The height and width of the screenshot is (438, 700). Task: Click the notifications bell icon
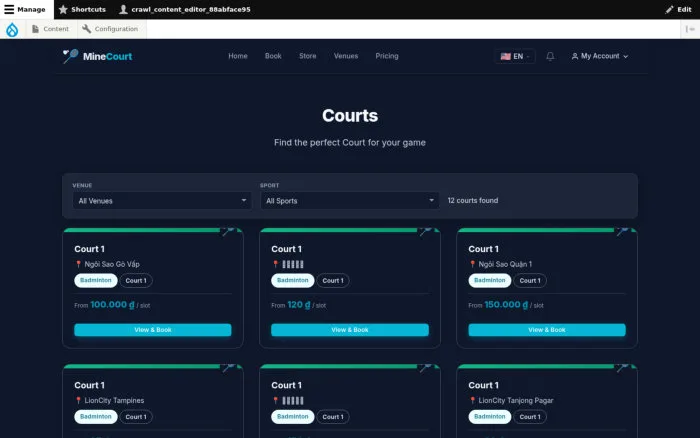(550, 56)
